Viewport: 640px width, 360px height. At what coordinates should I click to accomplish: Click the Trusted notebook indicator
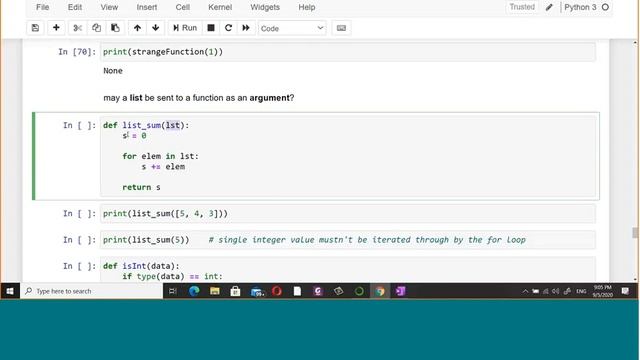pos(522,7)
